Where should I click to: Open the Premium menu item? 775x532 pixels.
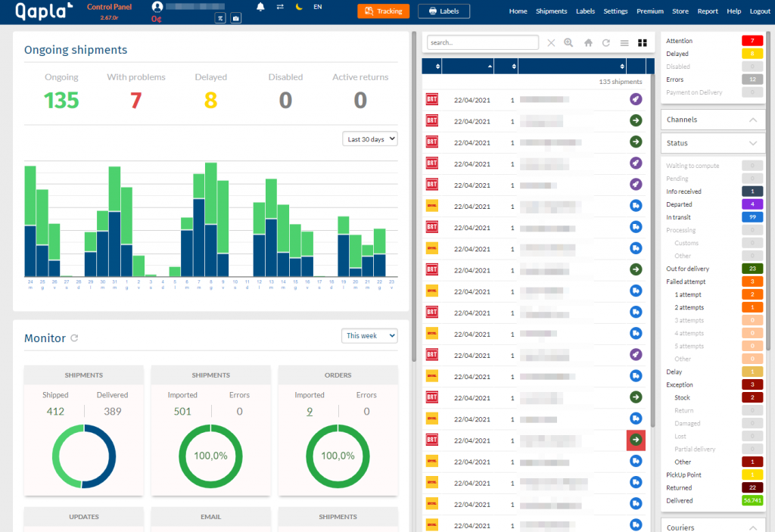[650, 11]
